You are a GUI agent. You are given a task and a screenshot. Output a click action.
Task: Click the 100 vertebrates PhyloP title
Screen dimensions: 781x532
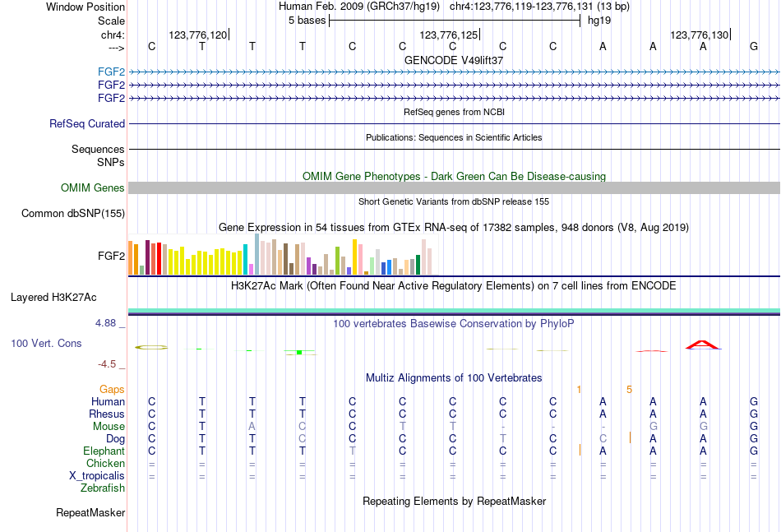coord(454,324)
